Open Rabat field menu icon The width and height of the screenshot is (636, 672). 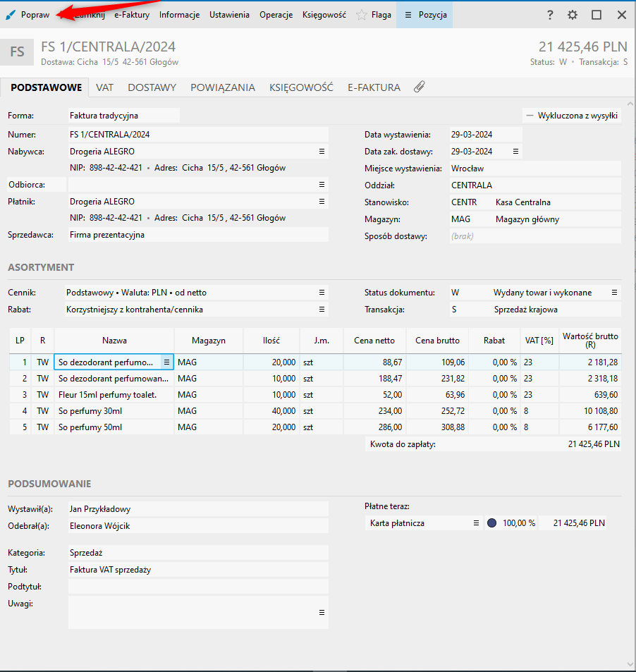coord(322,310)
